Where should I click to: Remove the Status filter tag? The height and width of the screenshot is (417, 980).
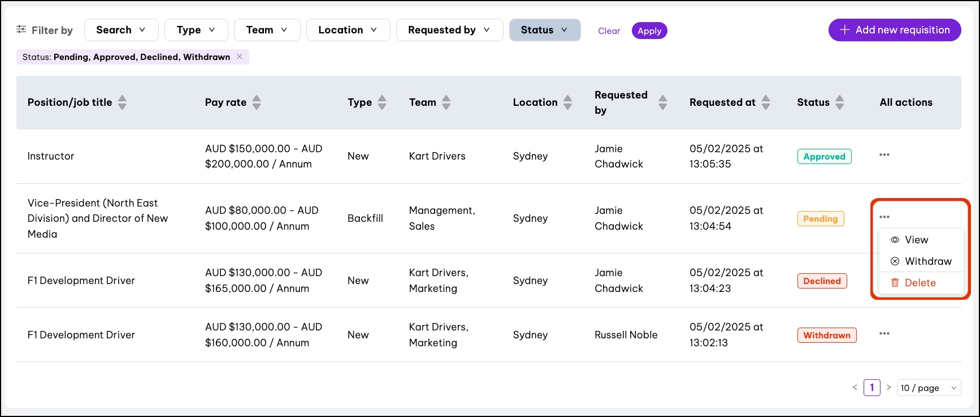(x=240, y=57)
